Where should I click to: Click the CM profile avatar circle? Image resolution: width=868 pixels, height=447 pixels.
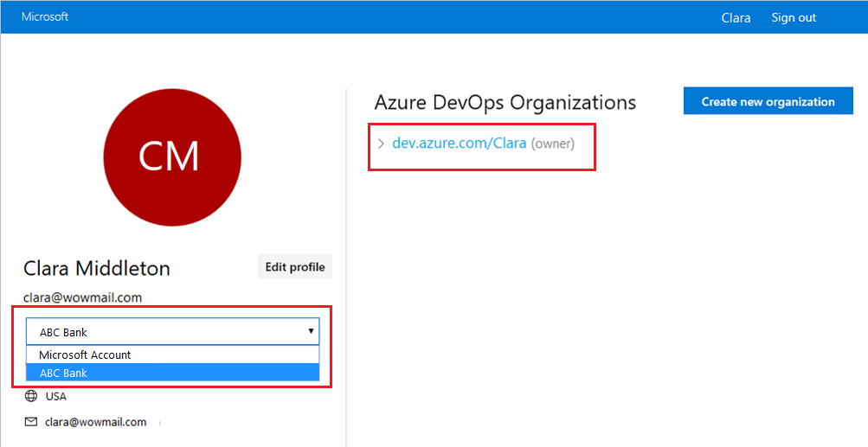coord(172,157)
